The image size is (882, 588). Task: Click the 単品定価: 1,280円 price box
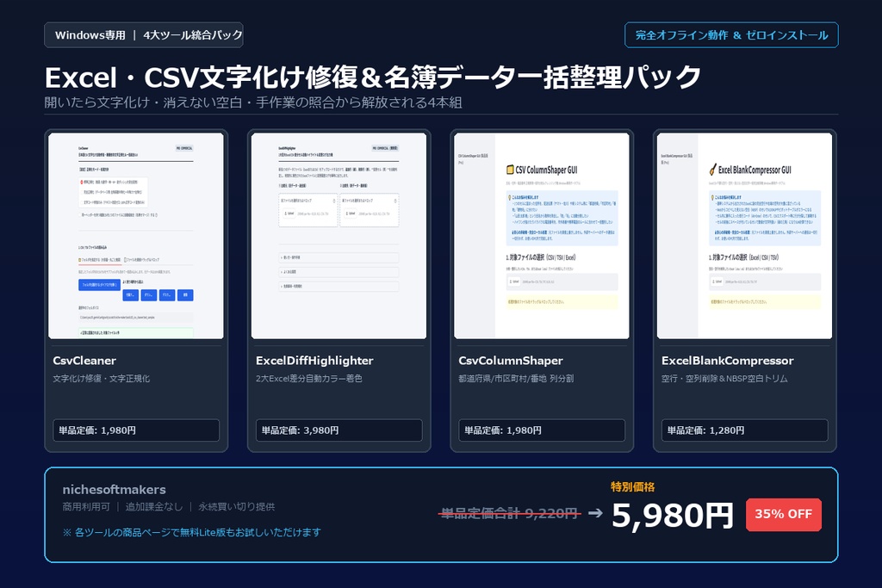(x=745, y=430)
